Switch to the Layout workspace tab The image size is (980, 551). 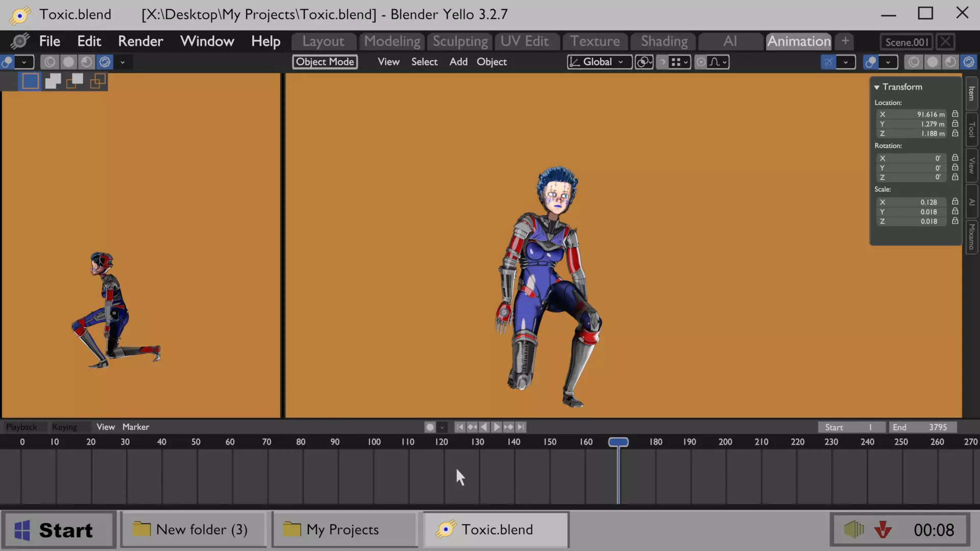pos(323,41)
